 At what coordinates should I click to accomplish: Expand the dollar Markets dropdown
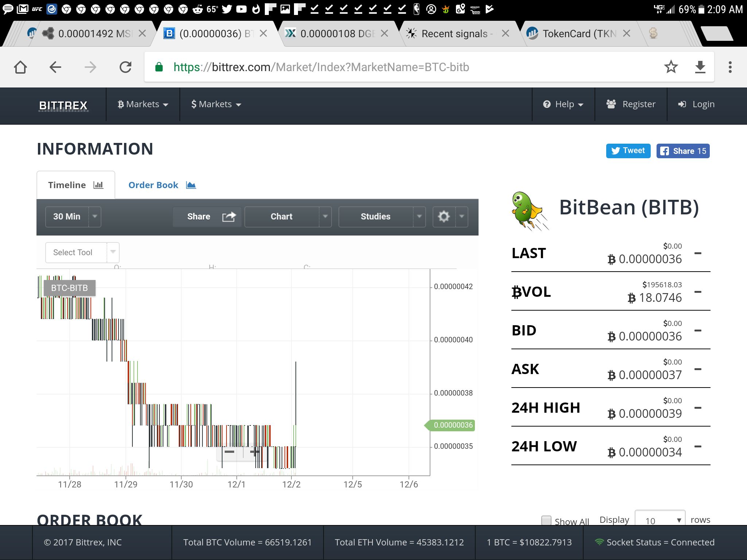(x=216, y=104)
